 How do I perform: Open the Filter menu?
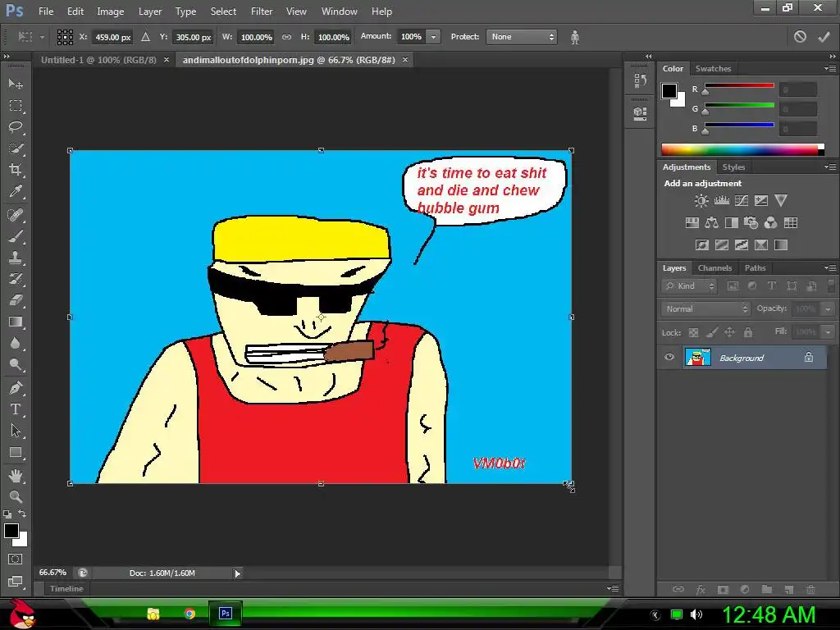click(x=262, y=11)
